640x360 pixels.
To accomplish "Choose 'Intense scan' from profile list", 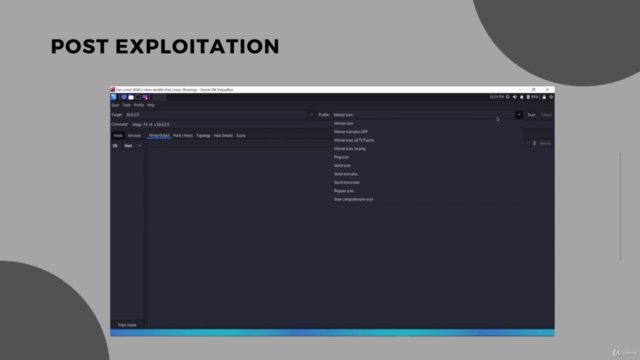I will (428, 123).
